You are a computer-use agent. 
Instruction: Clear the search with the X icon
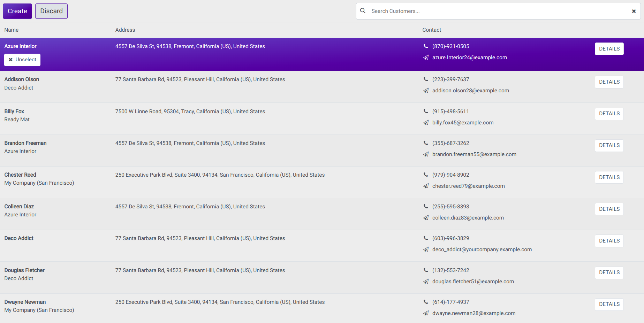pos(634,11)
